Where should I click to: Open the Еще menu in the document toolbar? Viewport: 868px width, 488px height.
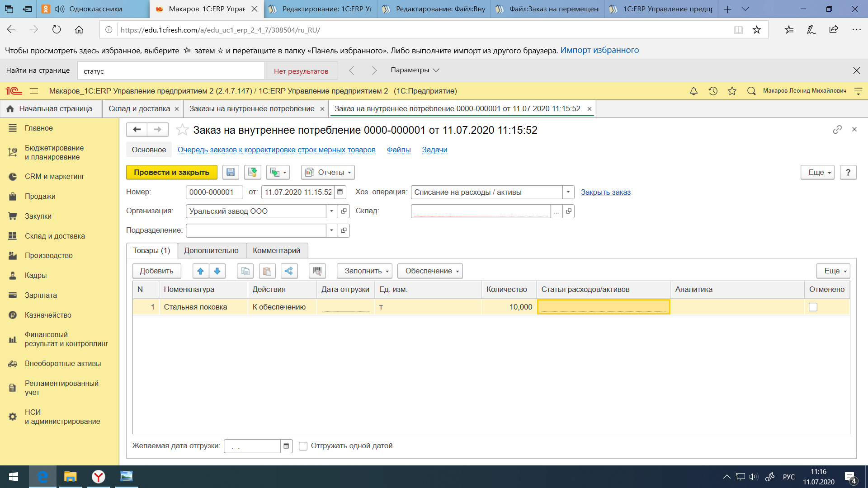point(817,172)
